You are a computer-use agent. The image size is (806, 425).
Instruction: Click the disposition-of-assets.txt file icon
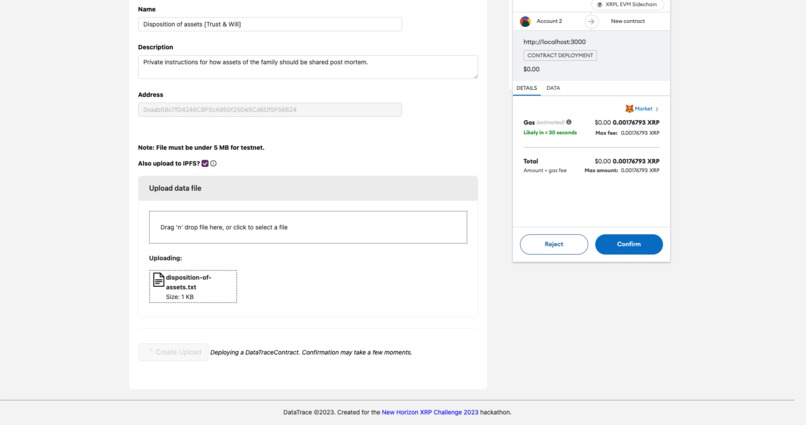pyautogui.click(x=158, y=280)
